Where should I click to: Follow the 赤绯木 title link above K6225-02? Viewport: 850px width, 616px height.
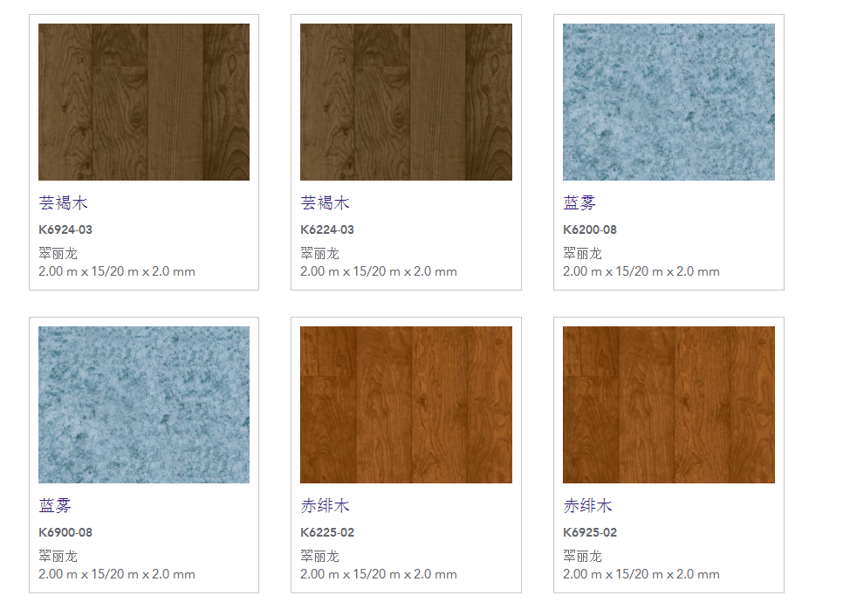tap(326, 506)
